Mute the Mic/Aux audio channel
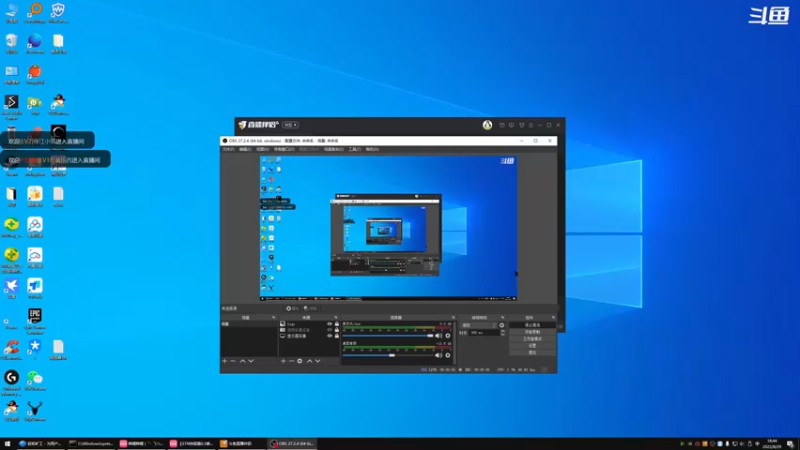Viewport: 800px width, 450px height. (x=438, y=336)
